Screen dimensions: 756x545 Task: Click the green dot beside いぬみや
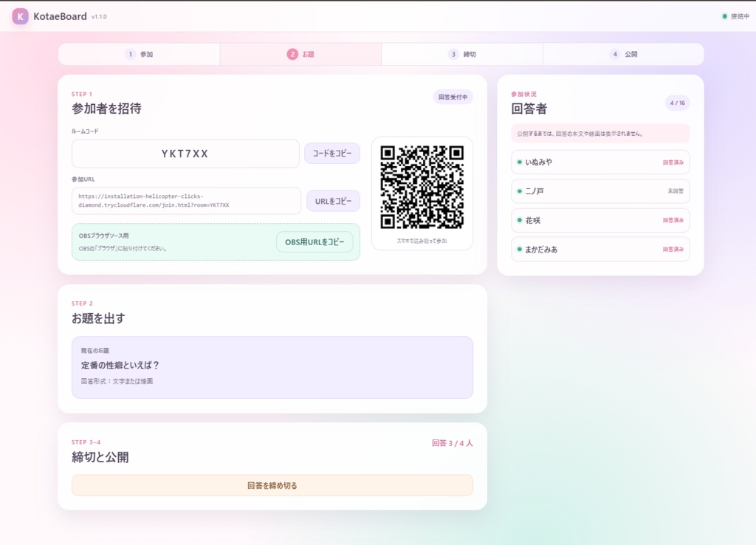[x=519, y=162]
